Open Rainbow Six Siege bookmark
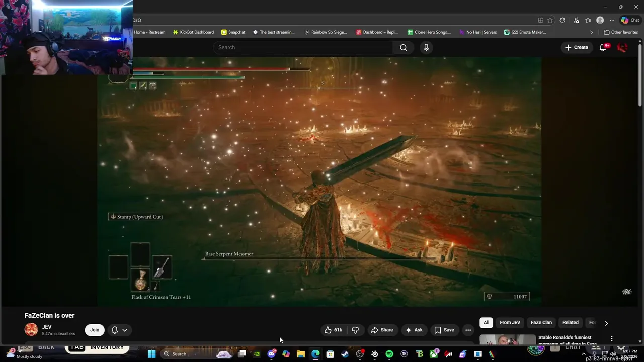 click(x=326, y=32)
